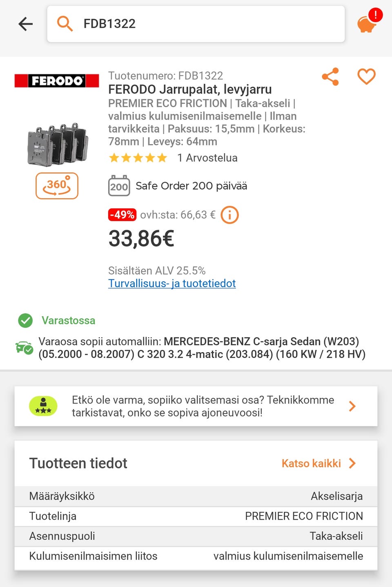Tap the green Varastossa checkmark icon
Image resolution: width=392 pixels, height=587 pixels.
(25, 321)
